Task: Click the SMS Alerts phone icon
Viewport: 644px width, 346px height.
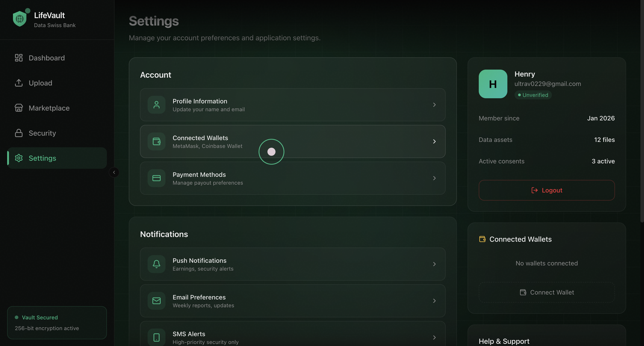Action: 157,337
